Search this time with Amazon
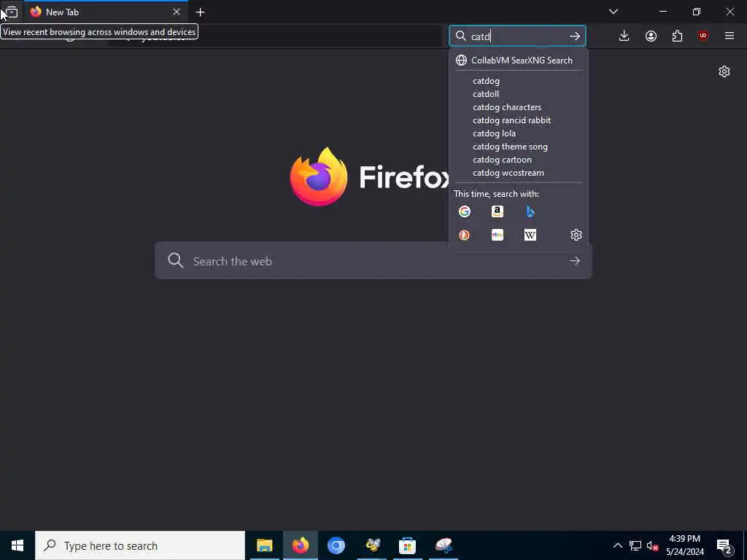 tap(498, 211)
